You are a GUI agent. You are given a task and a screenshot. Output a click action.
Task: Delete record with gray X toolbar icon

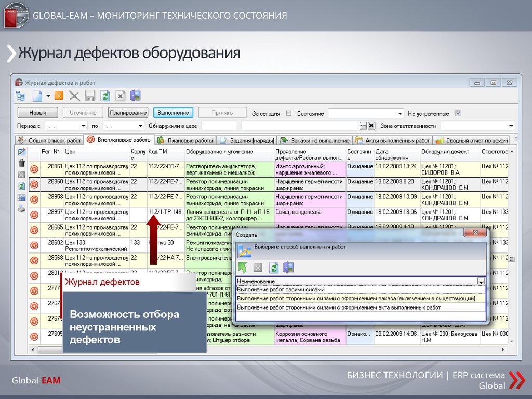pyautogui.click(x=74, y=96)
